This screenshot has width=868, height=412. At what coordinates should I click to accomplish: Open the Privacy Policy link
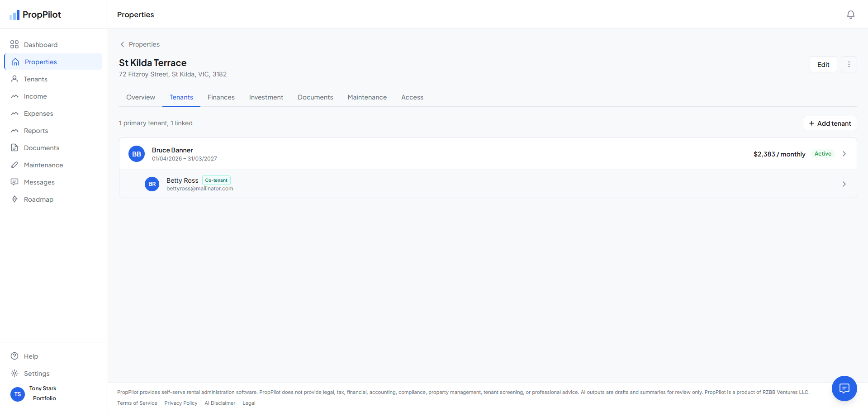coord(181,403)
